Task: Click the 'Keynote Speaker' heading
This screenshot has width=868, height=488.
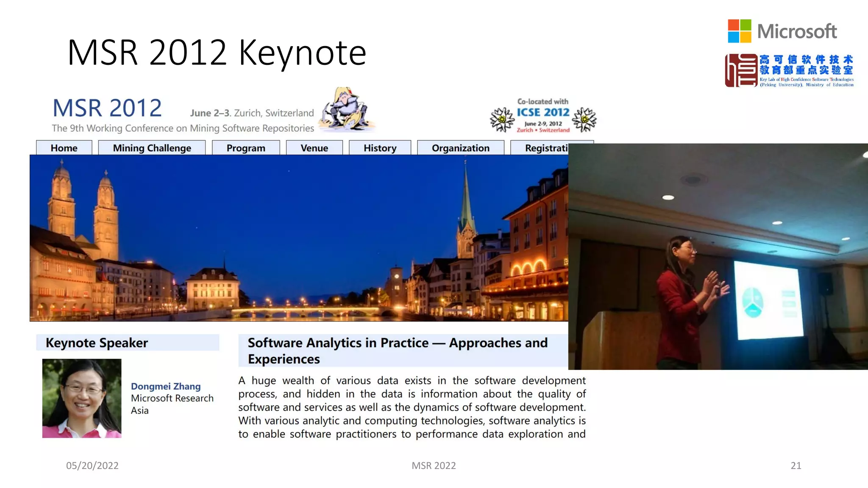Action: (97, 343)
